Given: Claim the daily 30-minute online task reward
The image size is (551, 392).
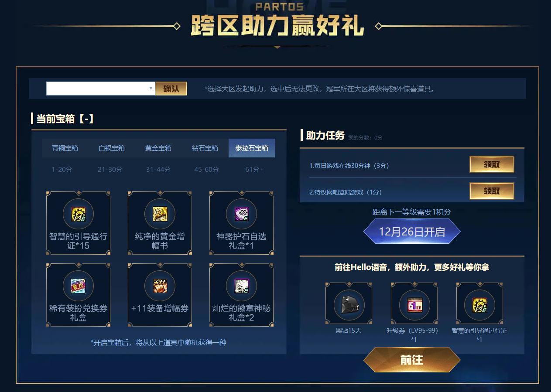Looking at the screenshot, I should [x=492, y=164].
